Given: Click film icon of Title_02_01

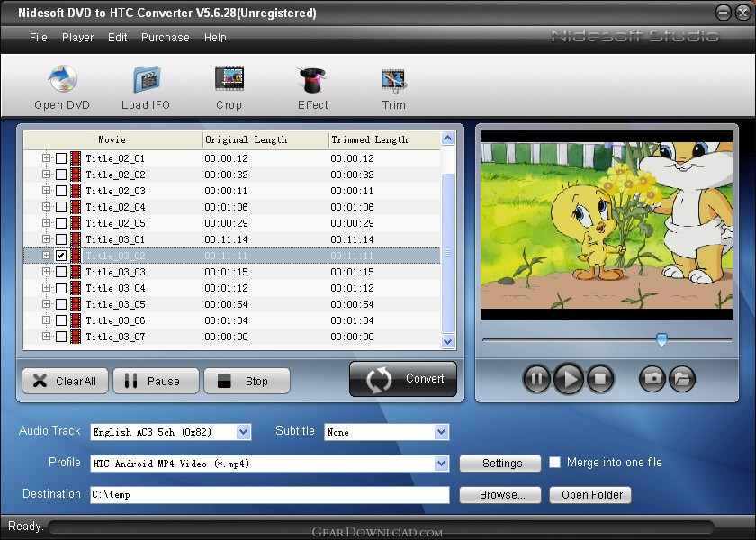Looking at the screenshot, I should (x=76, y=158).
